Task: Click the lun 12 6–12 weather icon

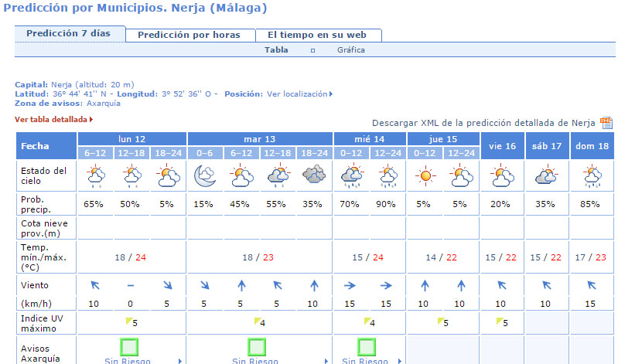Action: click(96, 178)
